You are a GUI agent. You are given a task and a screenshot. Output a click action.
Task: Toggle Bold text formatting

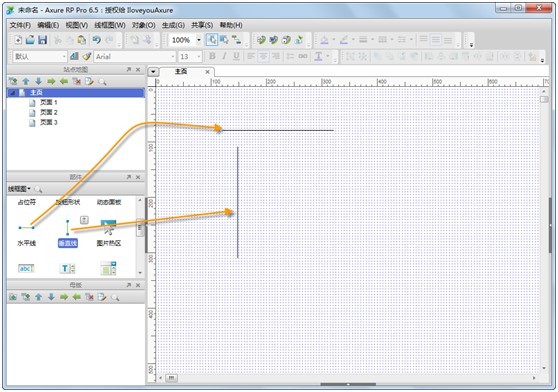[x=212, y=56]
